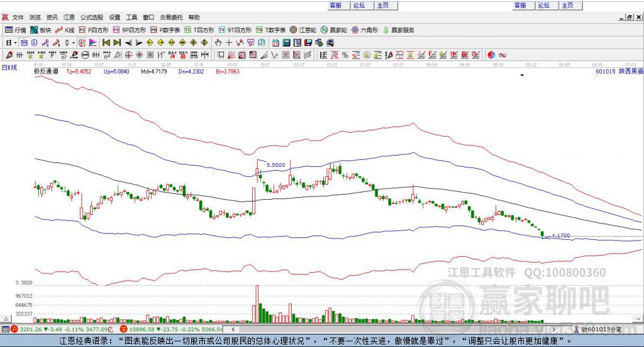
Task: Select the Gann fan lines tool
Action: click(x=232, y=55)
